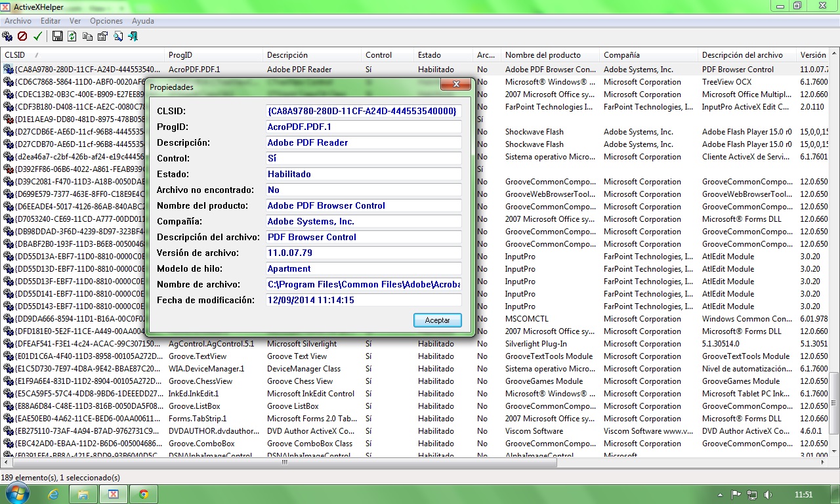
Task: Click the red Disable selected items icon
Action: (x=22, y=37)
